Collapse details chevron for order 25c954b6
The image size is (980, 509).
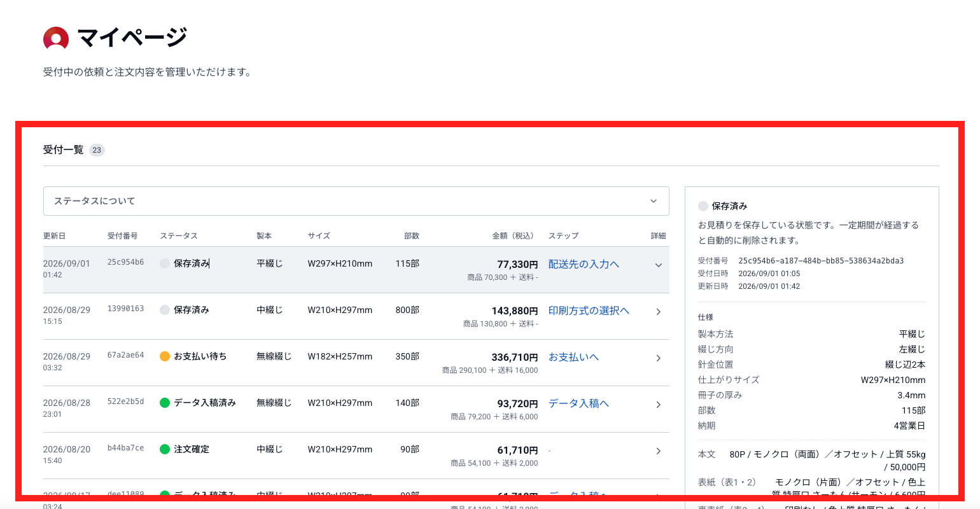(659, 265)
